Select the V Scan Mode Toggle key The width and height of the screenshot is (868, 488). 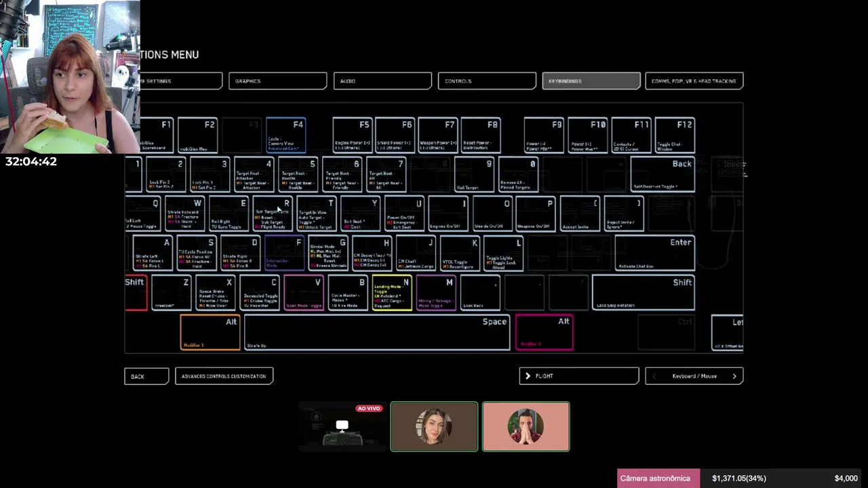304,293
